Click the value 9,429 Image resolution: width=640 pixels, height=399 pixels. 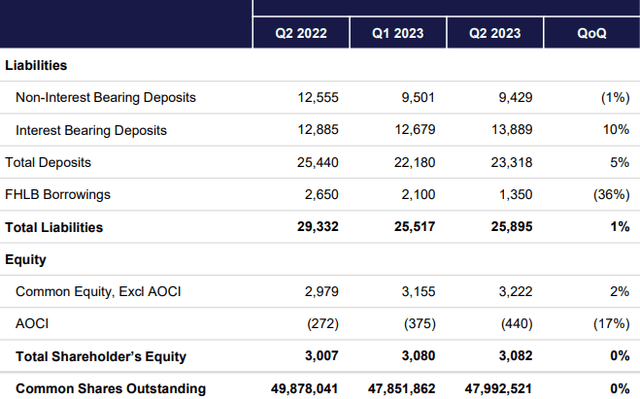[516, 98]
